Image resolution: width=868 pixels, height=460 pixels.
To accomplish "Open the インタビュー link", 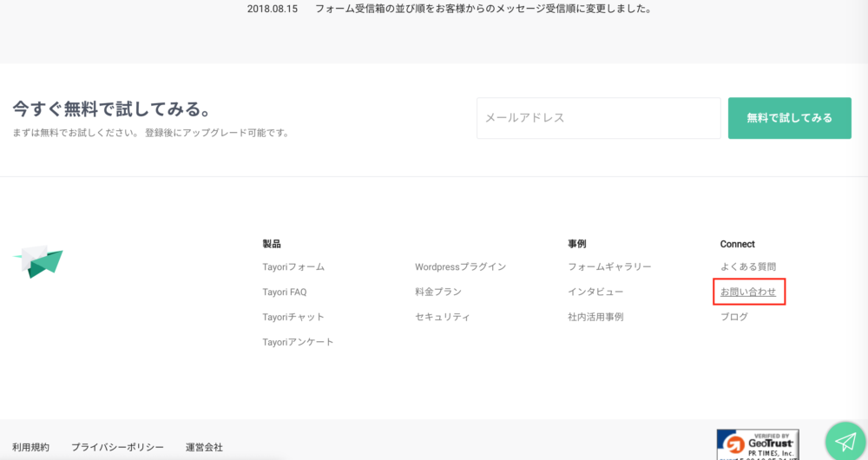I will (595, 292).
